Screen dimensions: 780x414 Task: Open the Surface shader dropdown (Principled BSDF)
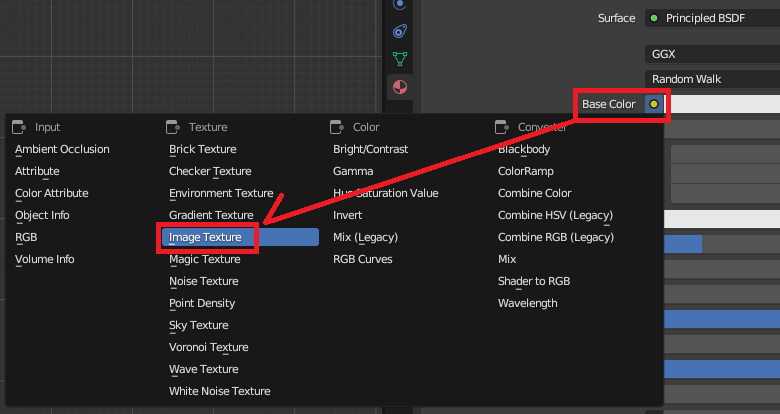712,18
